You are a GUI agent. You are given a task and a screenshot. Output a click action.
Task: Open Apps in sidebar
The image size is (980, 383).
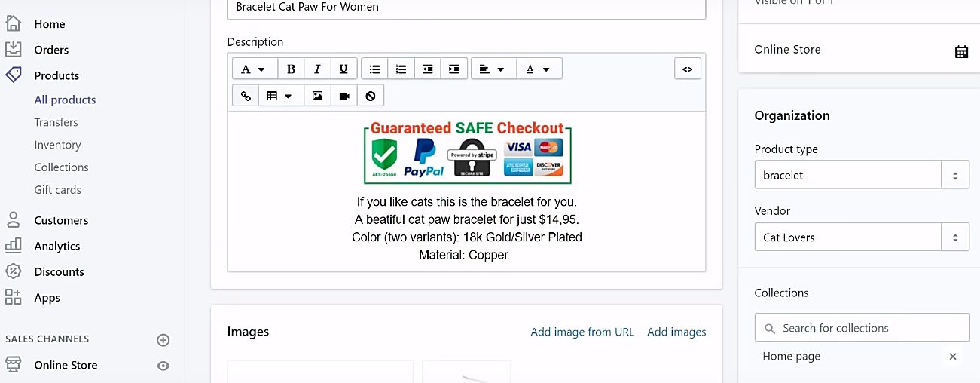coord(47,298)
